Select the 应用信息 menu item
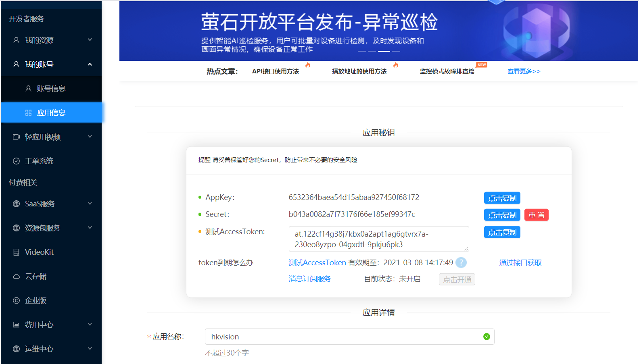This screenshot has width=639, height=364. pyautogui.click(x=51, y=112)
